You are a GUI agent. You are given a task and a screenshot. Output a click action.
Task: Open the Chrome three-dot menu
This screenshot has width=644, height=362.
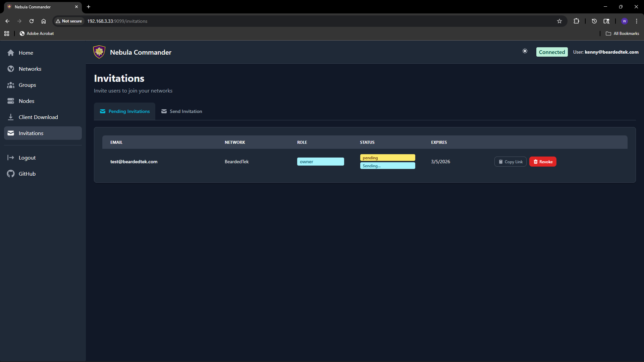pyautogui.click(x=637, y=21)
